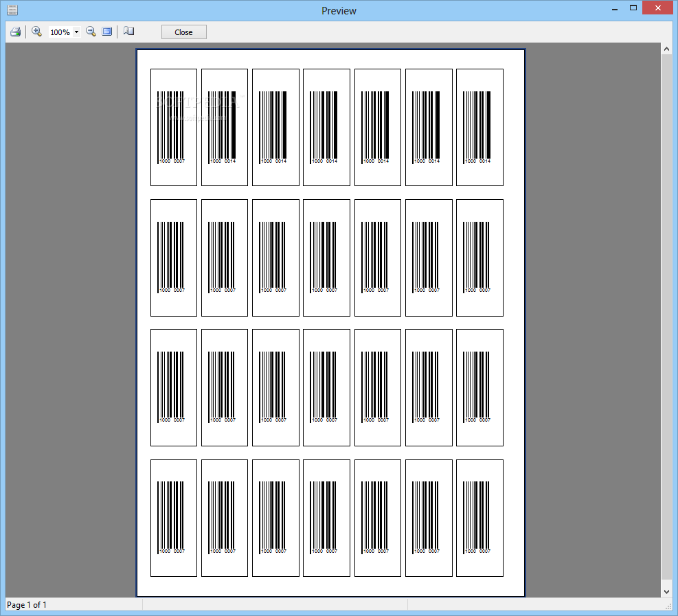This screenshot has width=678, height=616.
Task: Click the last barcode label in bottom row
Action: click(x=479, y=518)
